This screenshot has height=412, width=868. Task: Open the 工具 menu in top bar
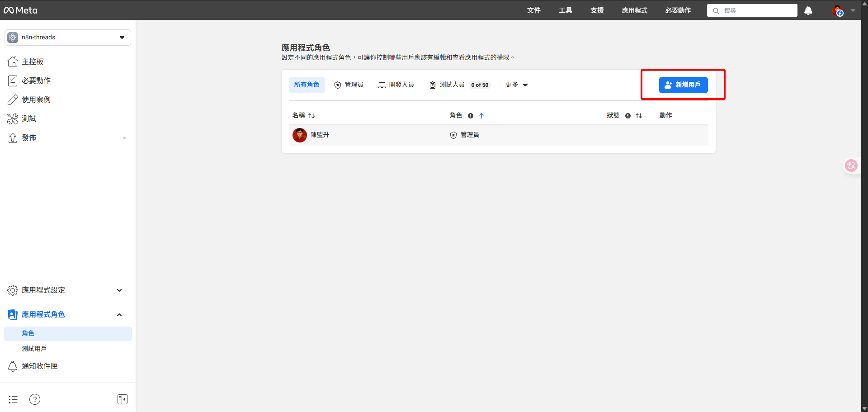click(x=565, y=10)
